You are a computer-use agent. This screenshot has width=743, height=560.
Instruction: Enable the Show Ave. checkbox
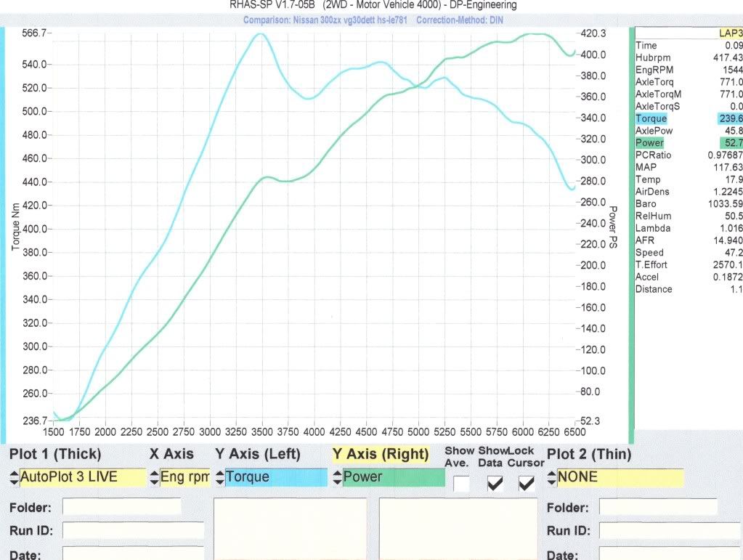[x=460, y=483]
